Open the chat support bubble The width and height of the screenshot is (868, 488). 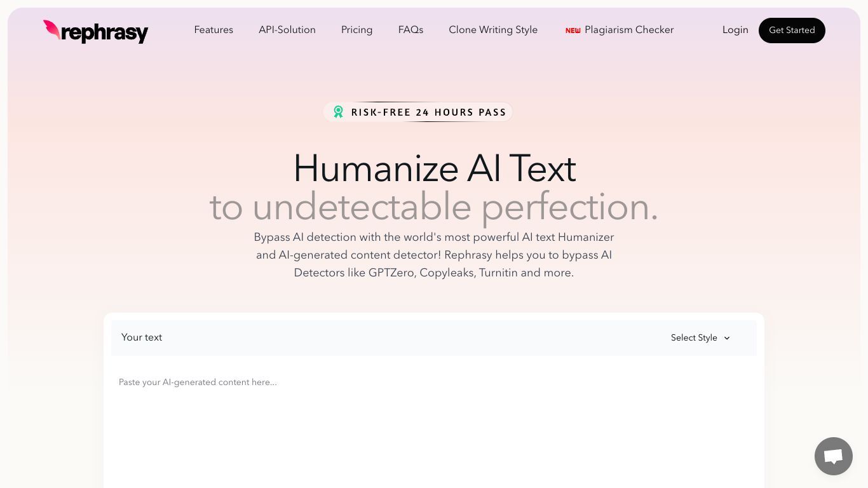pyautogui.click(x=833, y=456)
